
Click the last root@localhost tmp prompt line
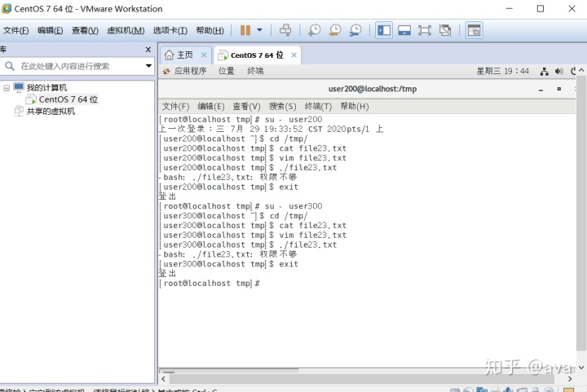[x=210, y=284]
